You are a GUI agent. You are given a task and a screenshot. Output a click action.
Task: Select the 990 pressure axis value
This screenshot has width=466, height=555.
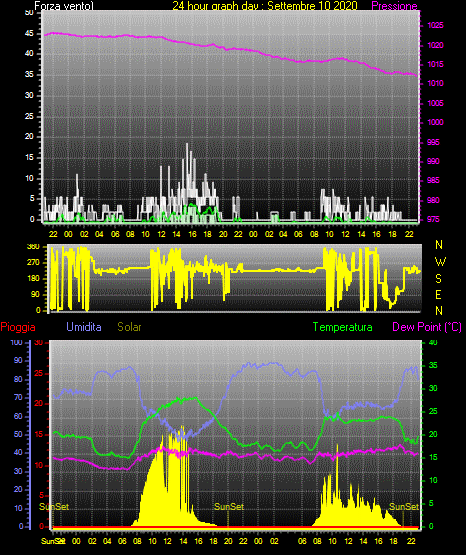coord(433,161)
